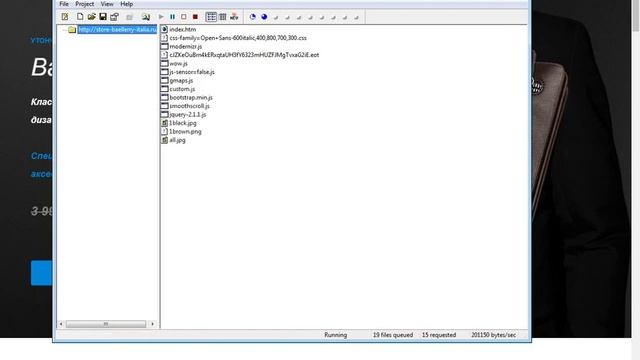
Task: Click the Open Project folder icon
Action: click(x=91, y=17)
